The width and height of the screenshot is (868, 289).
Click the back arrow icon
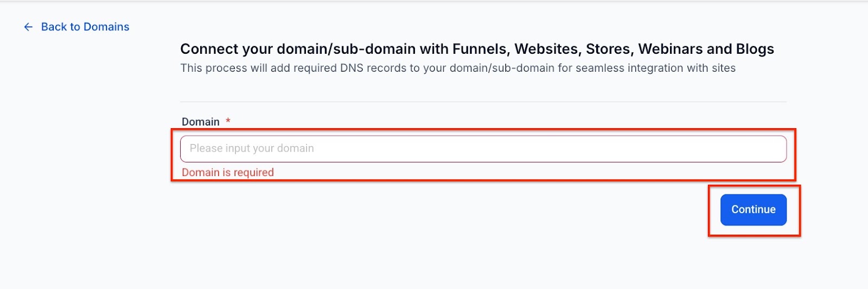[28, 27]
